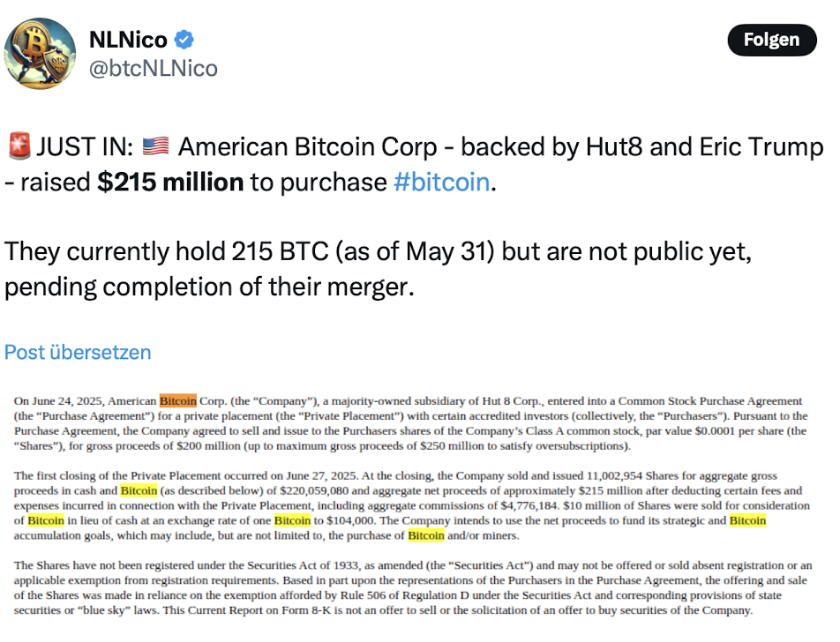Screen dimensions: 840x642
Task: Click "The first closing of the Private Placement" paragraph
Action: [x=412, y=505]
